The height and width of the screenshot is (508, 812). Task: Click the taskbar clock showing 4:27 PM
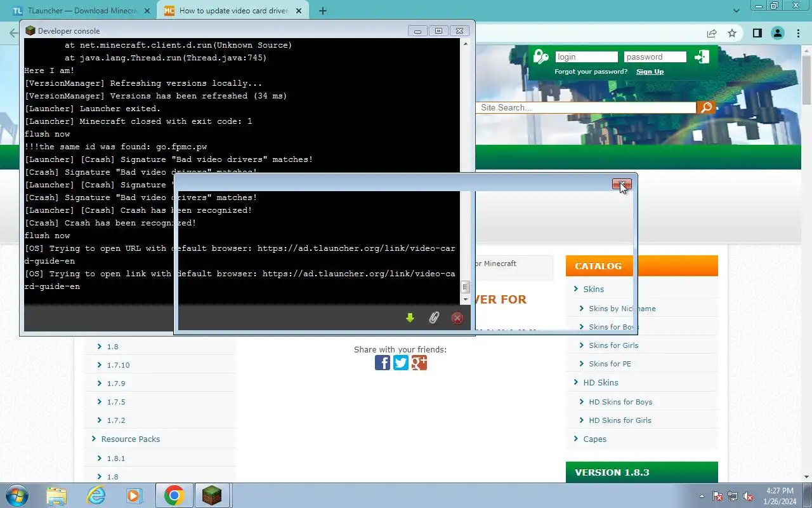pos(780,496)
